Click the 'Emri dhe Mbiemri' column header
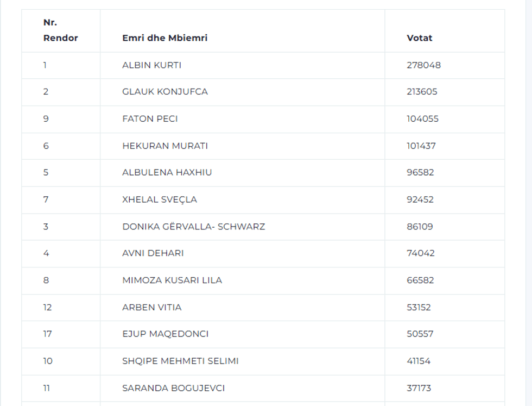The height and width of the screenshot is (406, 532). point(164,38)
